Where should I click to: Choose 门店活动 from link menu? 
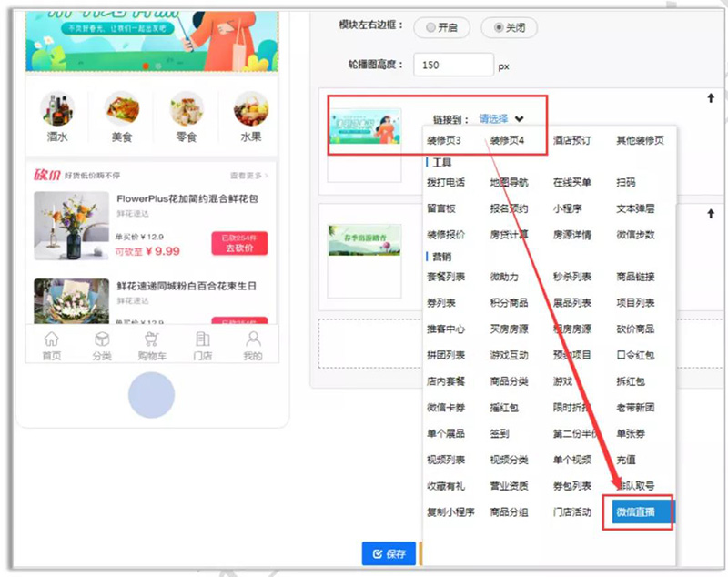click(572, 512)
